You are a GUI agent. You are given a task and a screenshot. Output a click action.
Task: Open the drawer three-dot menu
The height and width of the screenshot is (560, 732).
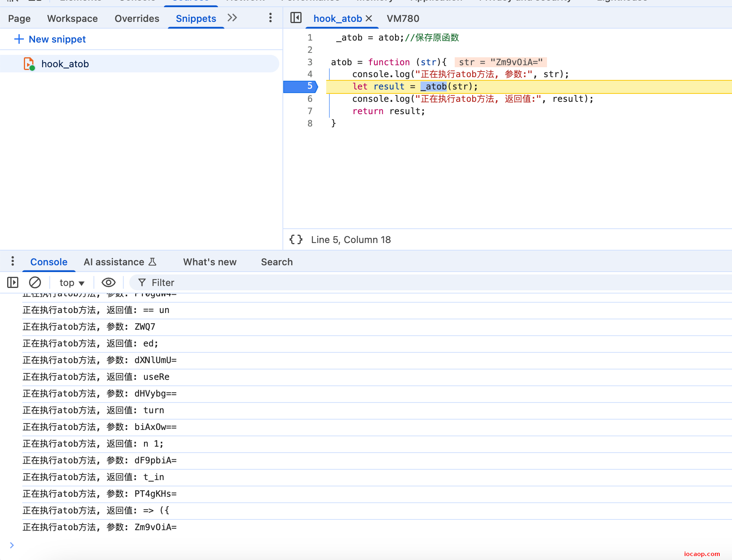(13, 261)
